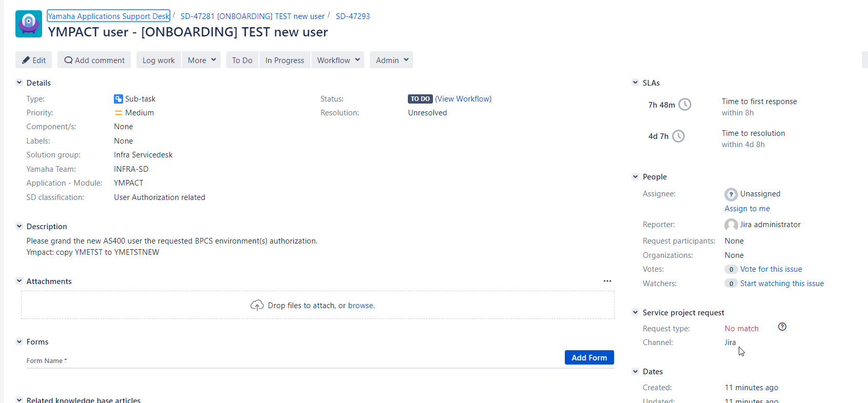Click the Medium priority icon
Image resolution: width=868 pixels, height=403 pixels.
coord(119,113)
